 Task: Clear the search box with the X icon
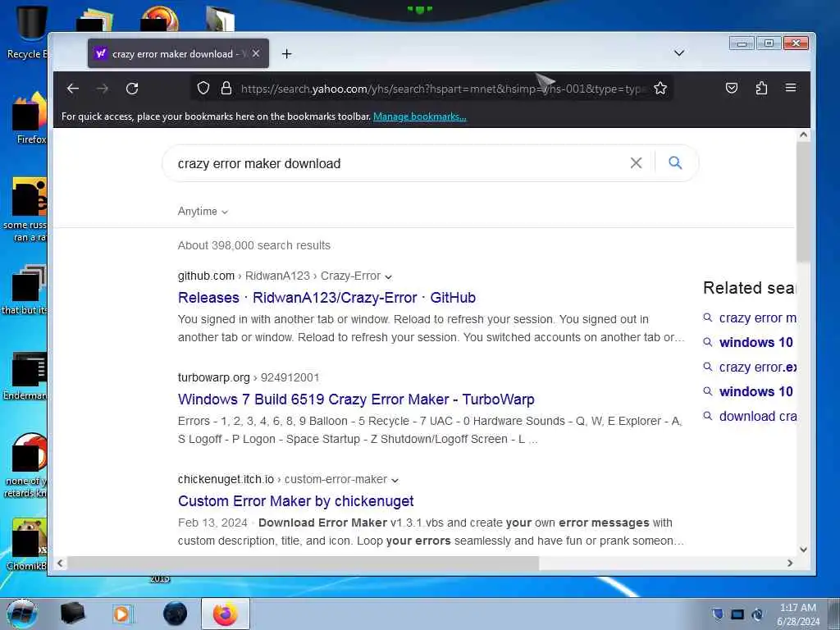pyautogui.click(x=636, y=163)
